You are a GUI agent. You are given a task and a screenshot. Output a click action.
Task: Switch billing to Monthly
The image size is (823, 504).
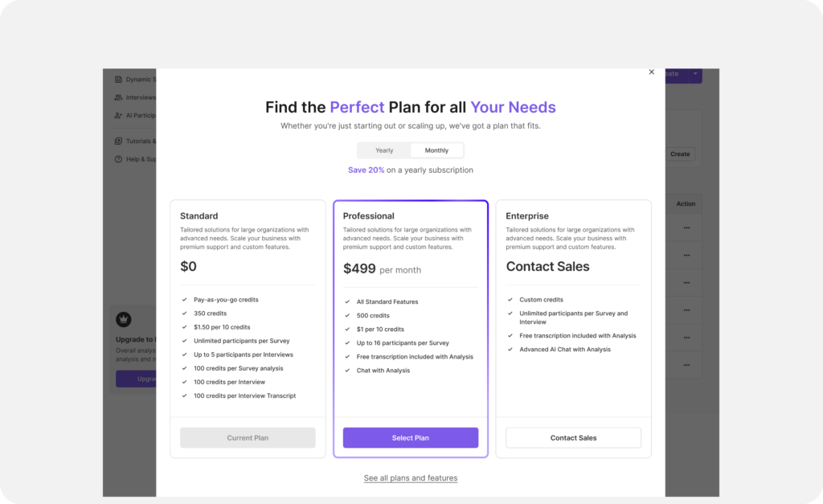click(436, 150)
